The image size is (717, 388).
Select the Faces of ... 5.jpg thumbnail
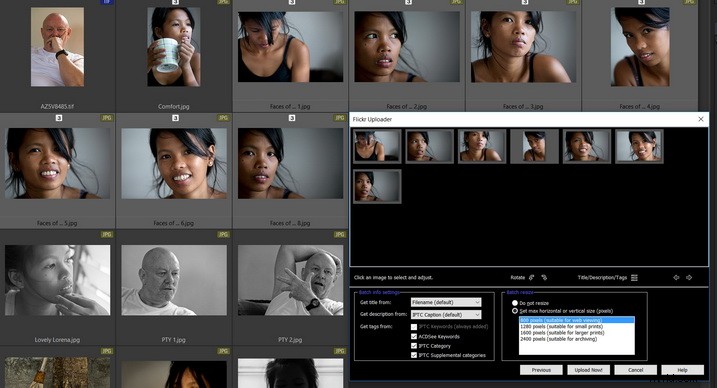click(x=57, y=163)
